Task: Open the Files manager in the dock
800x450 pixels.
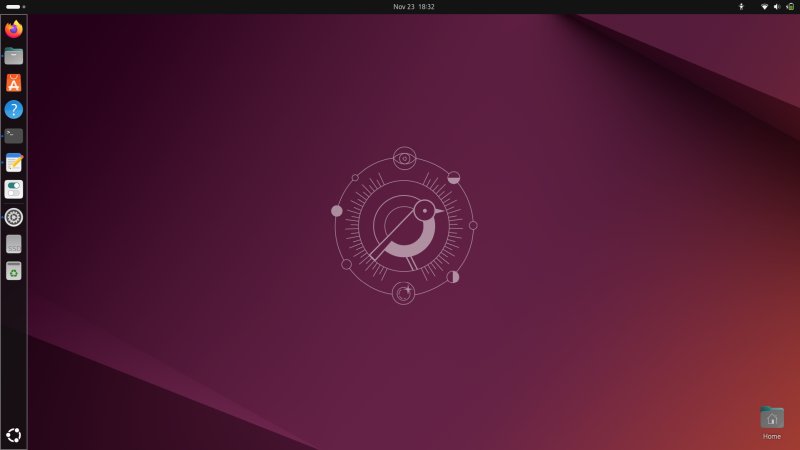Action: 14,56
